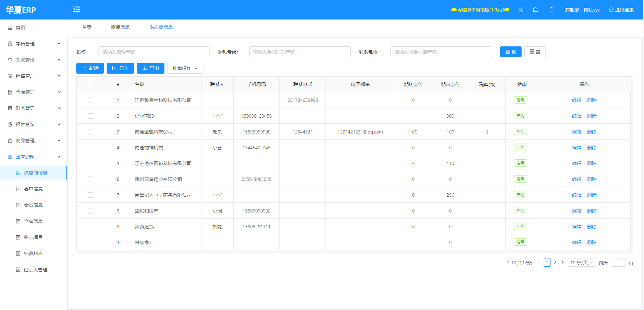
Task: Focus the 名称 search input field
Action: [154, 52]
